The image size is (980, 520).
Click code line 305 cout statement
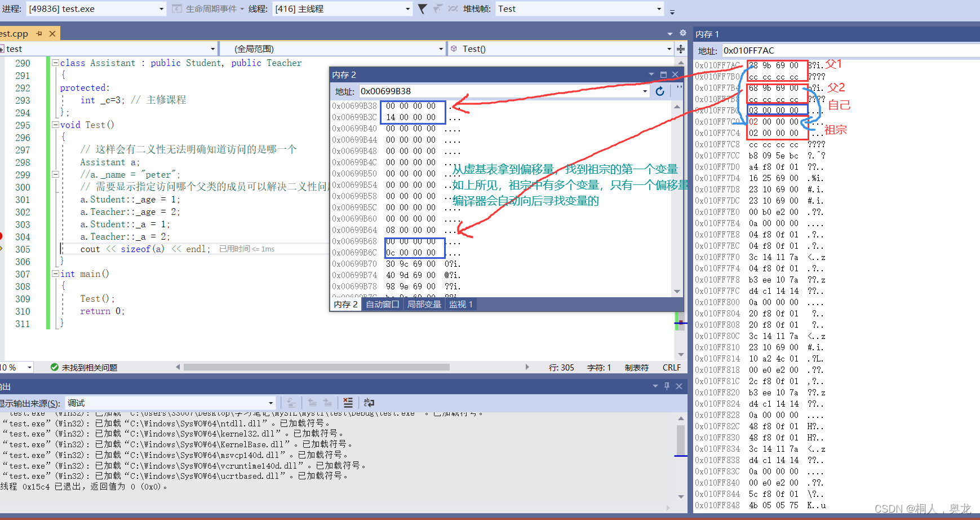click(x=145, y=249)
